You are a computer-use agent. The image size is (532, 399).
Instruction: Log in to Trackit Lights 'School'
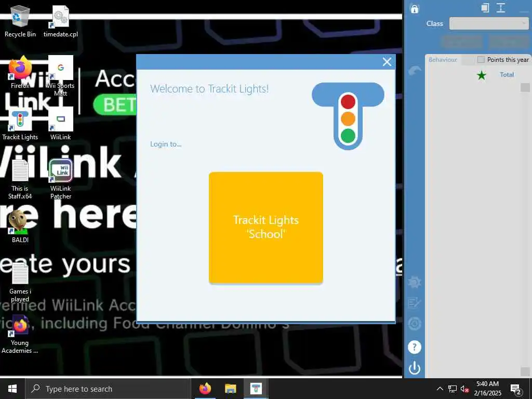click(265, 228)
